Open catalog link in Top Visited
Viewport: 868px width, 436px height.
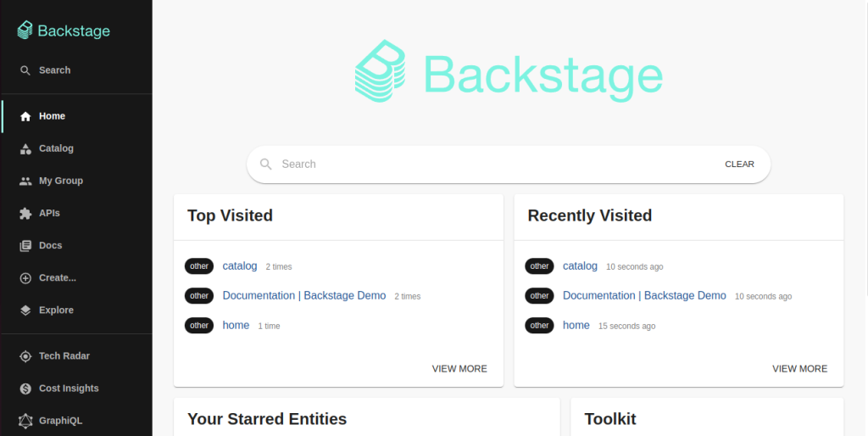(x=240, y=266)
